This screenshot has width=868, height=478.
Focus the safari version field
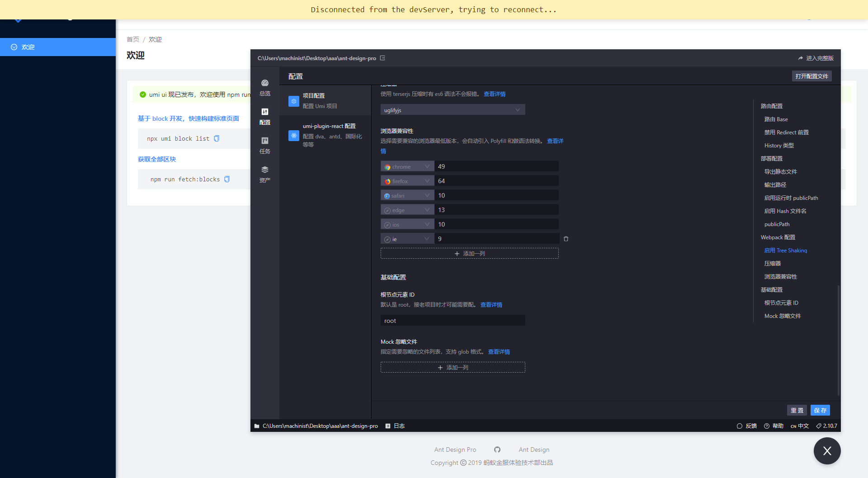click(496, 195)
